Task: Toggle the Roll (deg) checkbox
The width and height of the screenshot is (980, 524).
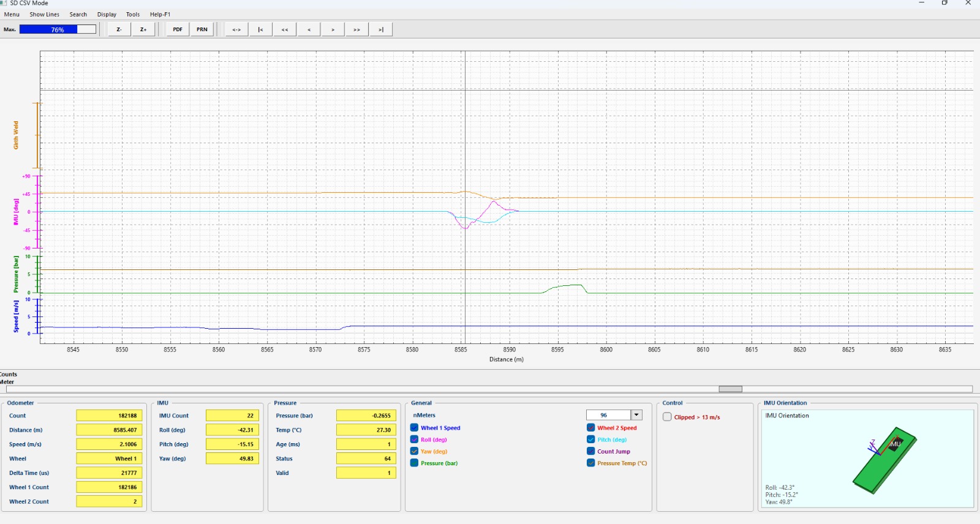Action: click(415, 440)
